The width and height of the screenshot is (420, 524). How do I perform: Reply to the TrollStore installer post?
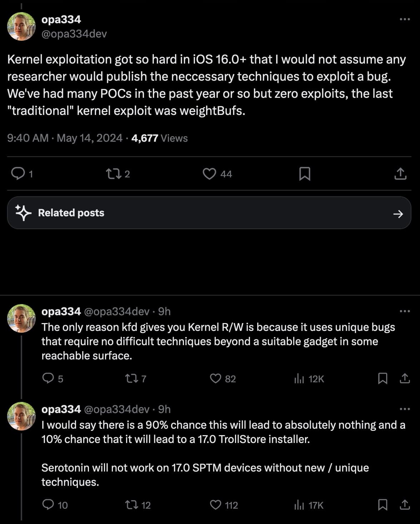(x=48, y=505)
